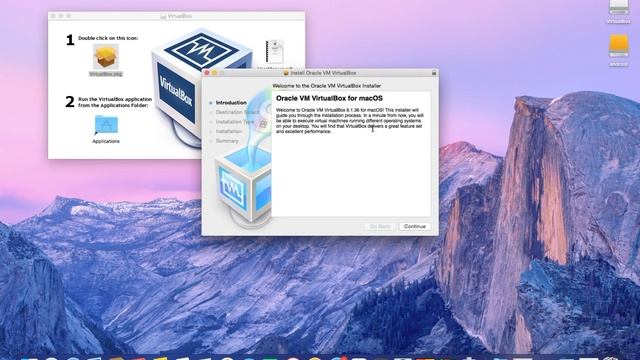640x360 pixels.
Task: Open the Applications folder icon in VirtualBox window
Action: click(x=106, y=125)
